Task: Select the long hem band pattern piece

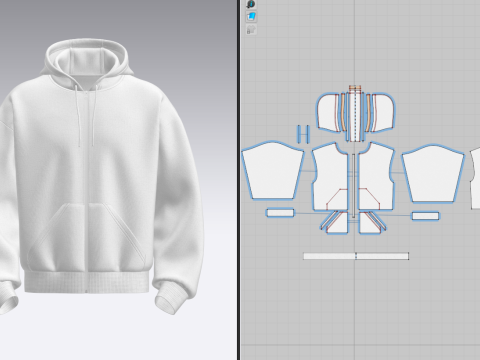Action: 356,256
